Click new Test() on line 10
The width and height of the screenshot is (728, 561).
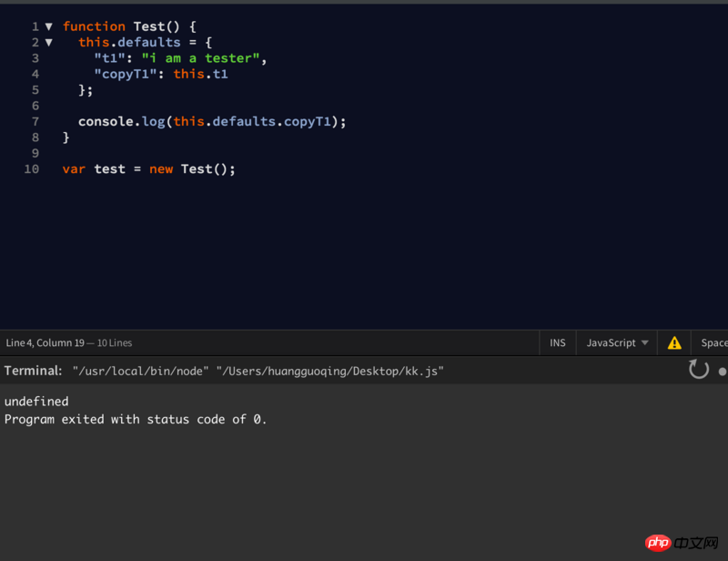point(192,169)
